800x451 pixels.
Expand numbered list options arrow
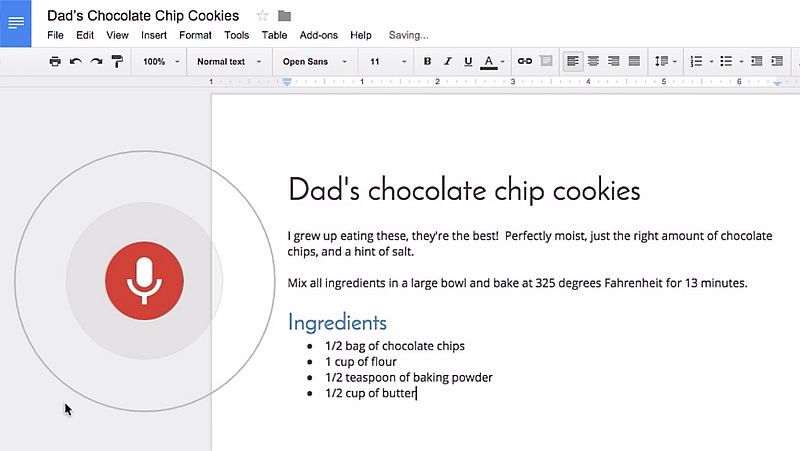click(711, 62)
